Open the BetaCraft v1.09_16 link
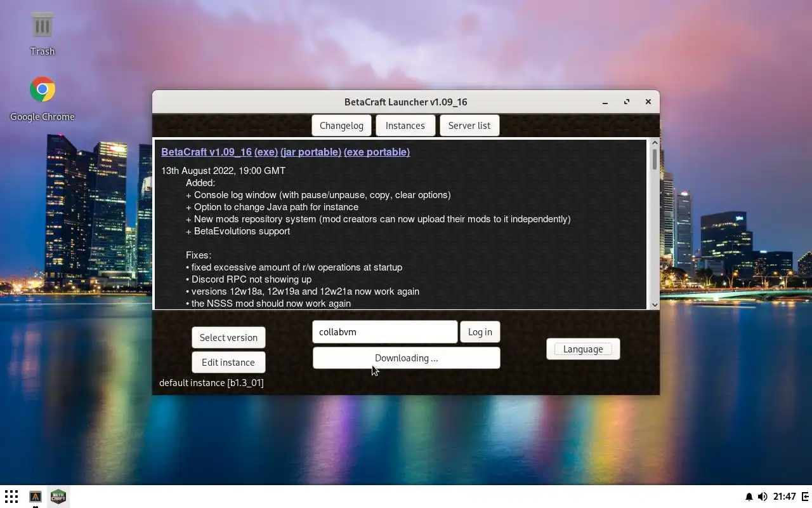 tap(206, 152)
